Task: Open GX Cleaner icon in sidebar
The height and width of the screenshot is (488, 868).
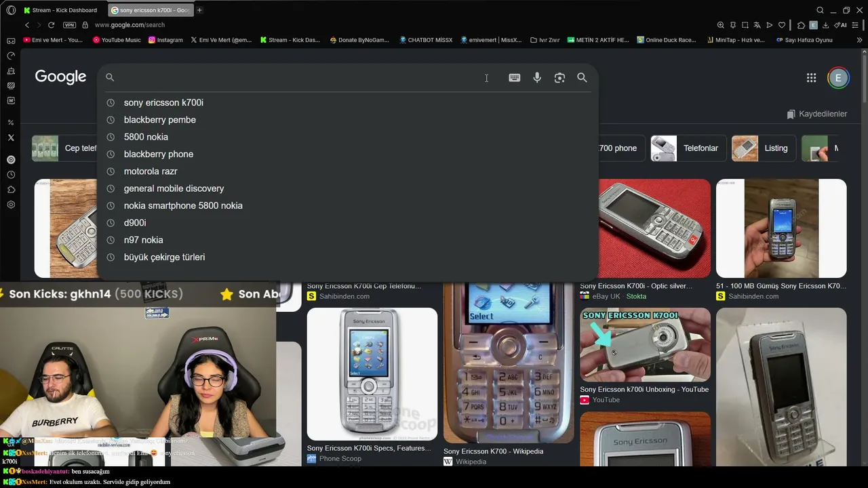Action: pos(11,70)
